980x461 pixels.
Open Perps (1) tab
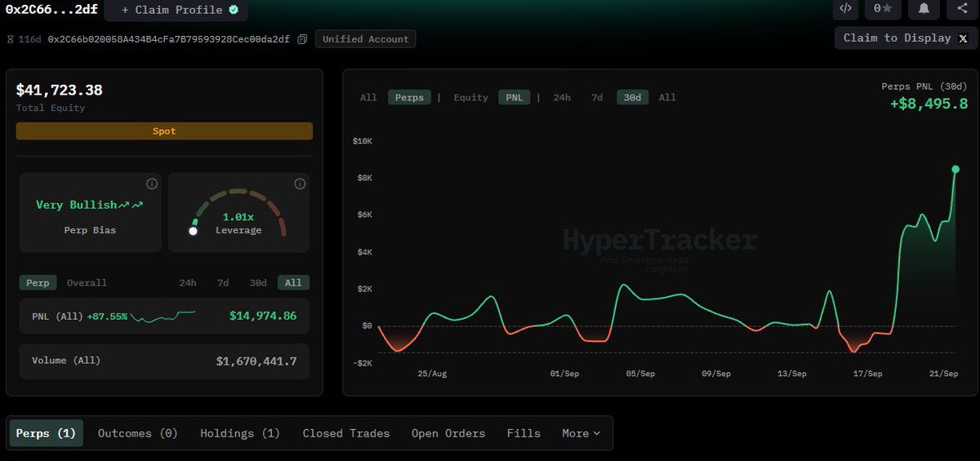pos(46,433)
